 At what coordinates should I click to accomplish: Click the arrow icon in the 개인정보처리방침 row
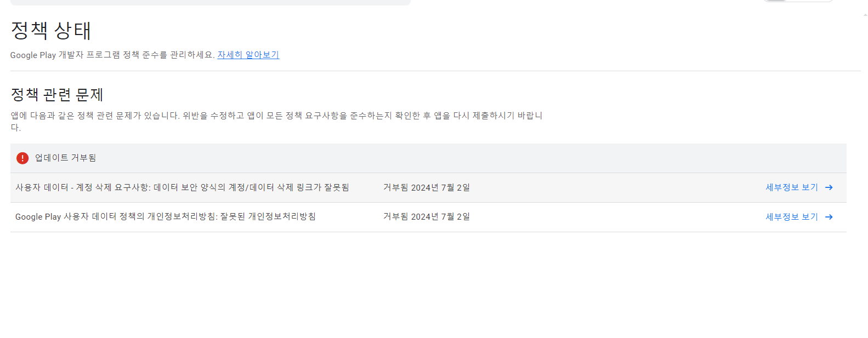tap(829, 217)
